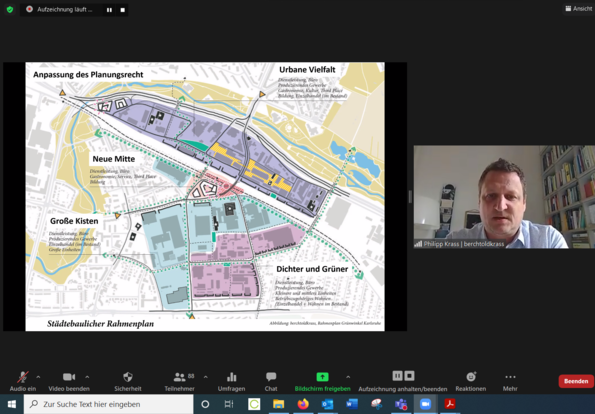Open the Chat panel
595x414 pixels.
[271, 381]
